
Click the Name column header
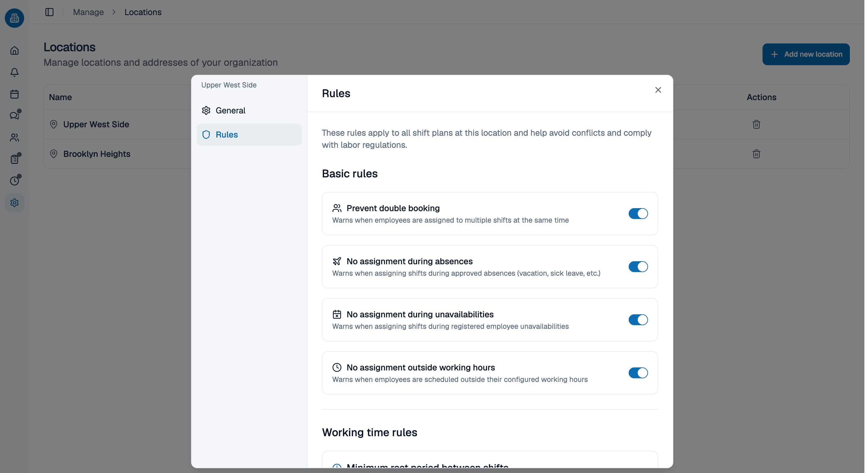point(60,97)
